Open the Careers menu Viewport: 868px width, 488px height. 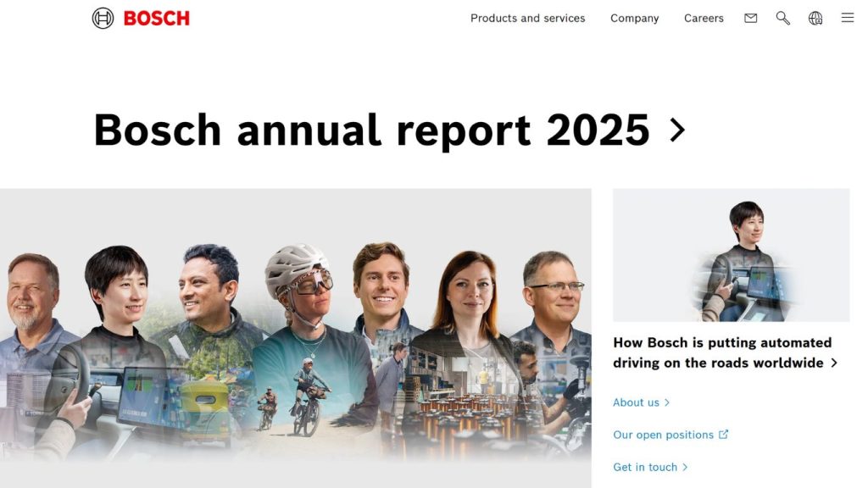pyautogui.click(x=704, y=19)
